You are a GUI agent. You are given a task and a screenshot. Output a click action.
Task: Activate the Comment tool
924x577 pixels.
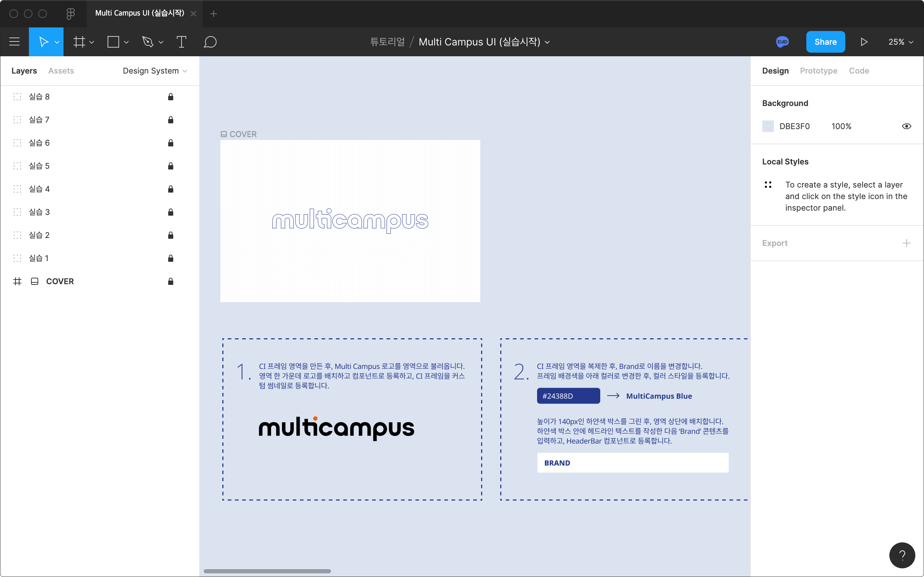pos(210,41)
